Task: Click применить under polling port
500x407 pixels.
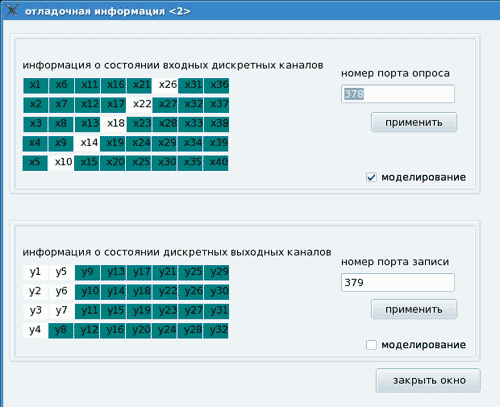Action: [414, 122]
